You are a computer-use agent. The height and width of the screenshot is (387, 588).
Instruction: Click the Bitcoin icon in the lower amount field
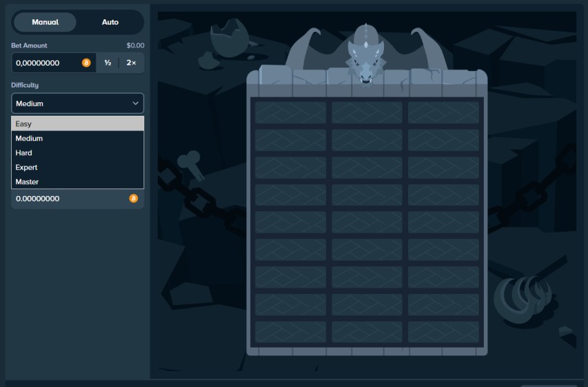(x=133, y=199)
